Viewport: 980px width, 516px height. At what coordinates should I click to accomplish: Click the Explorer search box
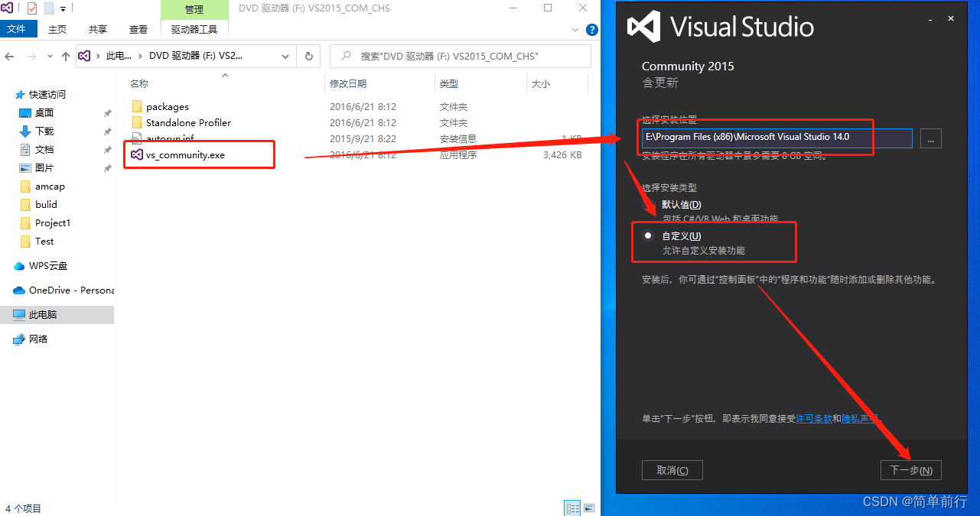pos(461,57)
